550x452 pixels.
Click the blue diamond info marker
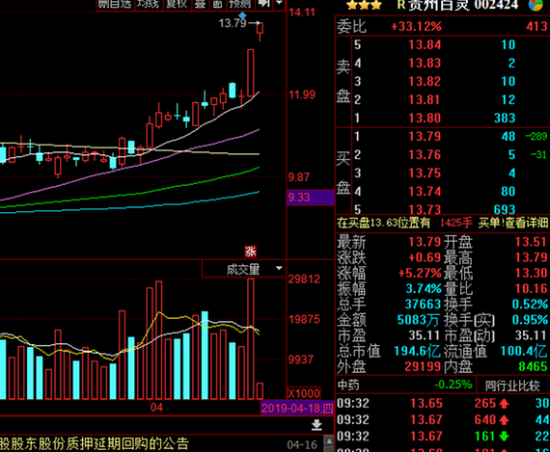point(242,15)
